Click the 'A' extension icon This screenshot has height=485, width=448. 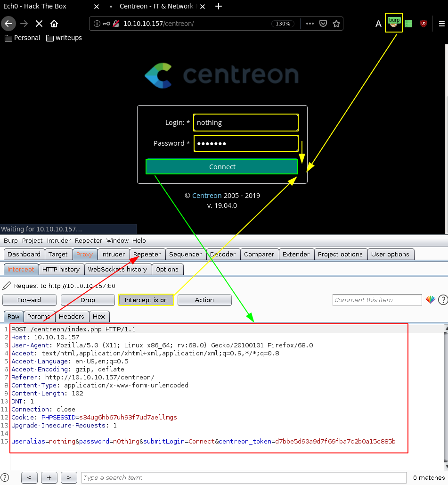[378, 24]
